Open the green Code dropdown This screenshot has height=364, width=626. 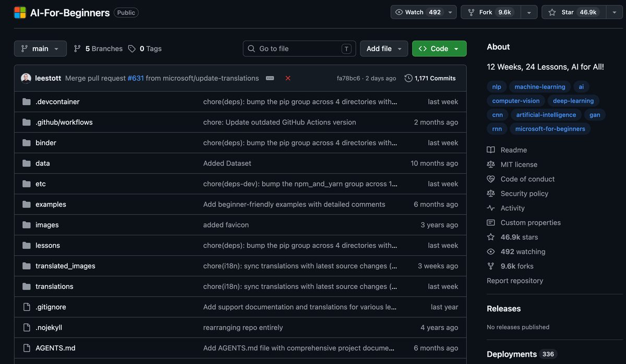point(439,48)
